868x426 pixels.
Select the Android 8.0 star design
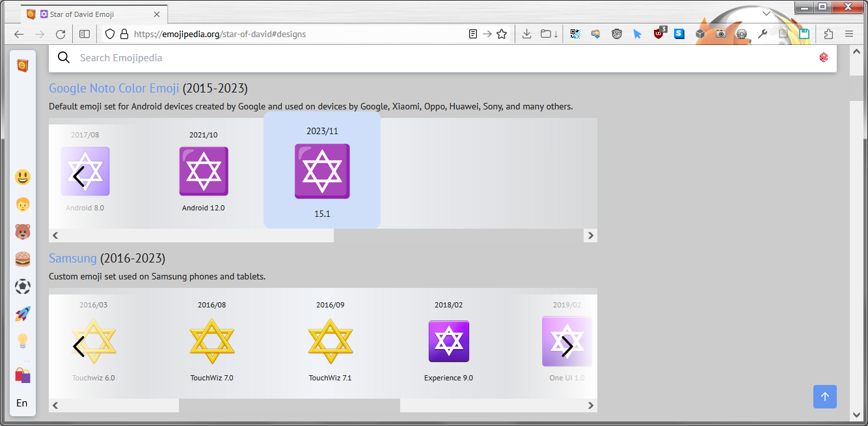pos(85,171)
